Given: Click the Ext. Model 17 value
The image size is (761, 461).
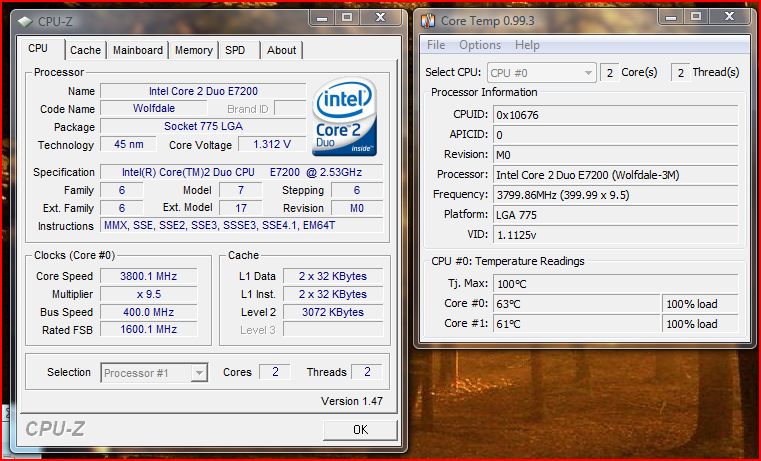Looking at the screenshot, I should coord(241,208).
